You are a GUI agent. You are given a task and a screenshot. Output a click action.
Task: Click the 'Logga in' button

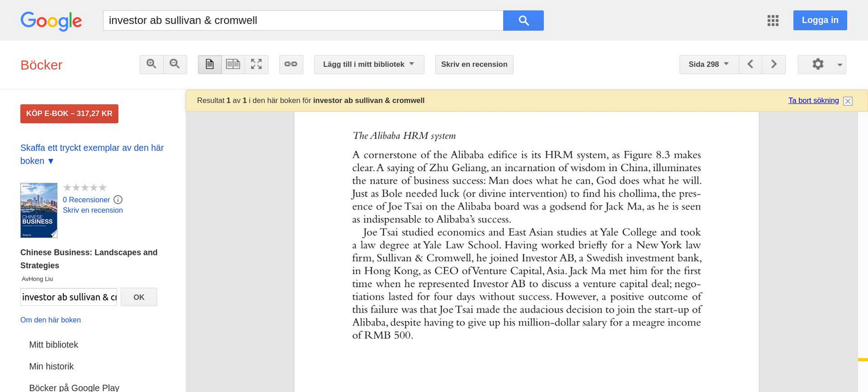click(819, 21)
